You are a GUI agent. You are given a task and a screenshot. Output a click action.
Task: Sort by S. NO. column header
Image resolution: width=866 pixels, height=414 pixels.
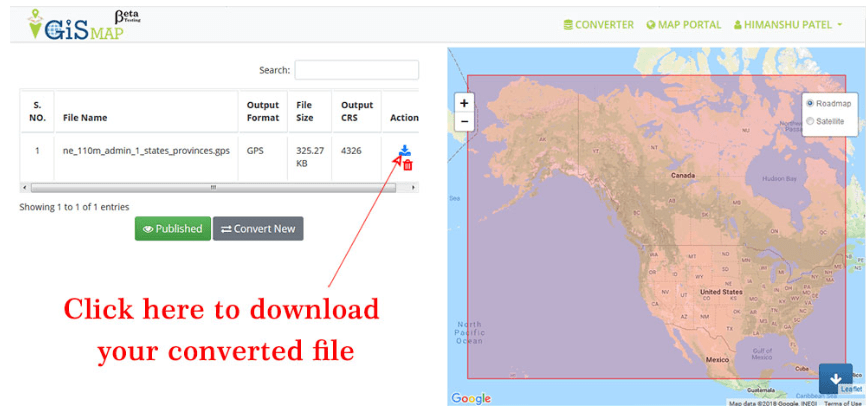[38, 112]
